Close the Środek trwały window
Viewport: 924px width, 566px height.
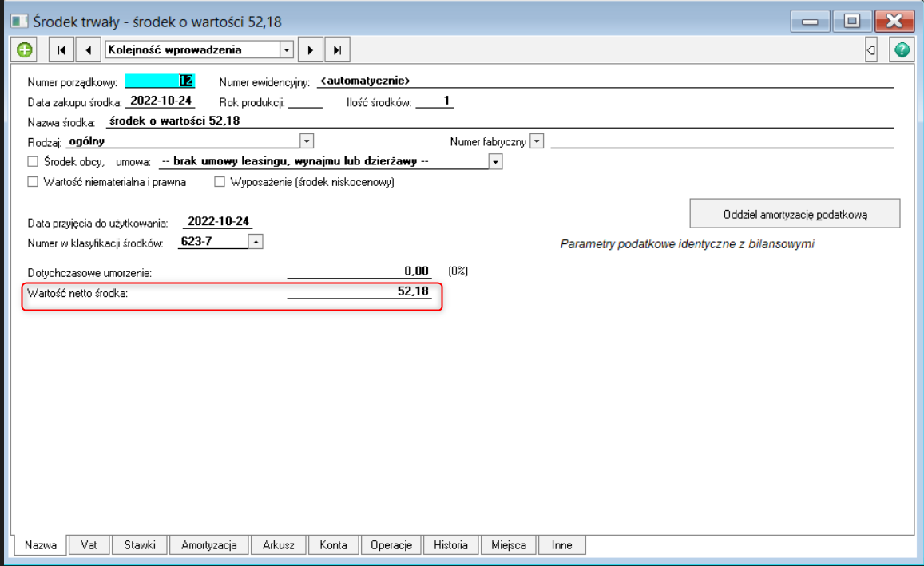tap(894, 22)
